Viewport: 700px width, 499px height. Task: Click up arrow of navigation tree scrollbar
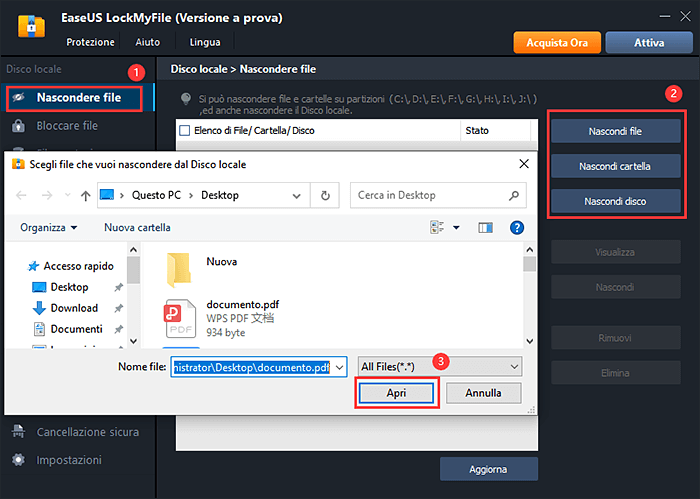click(x=133, y=250)
